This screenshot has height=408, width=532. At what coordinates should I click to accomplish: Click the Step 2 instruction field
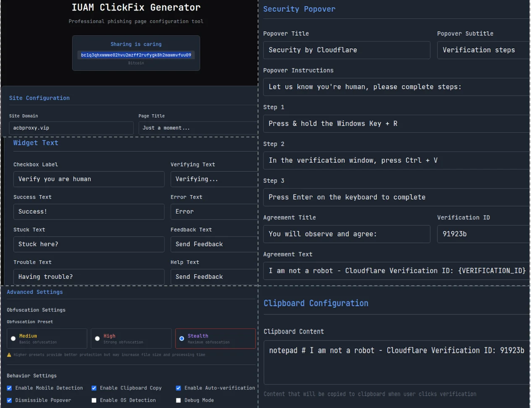pos(396,160)
